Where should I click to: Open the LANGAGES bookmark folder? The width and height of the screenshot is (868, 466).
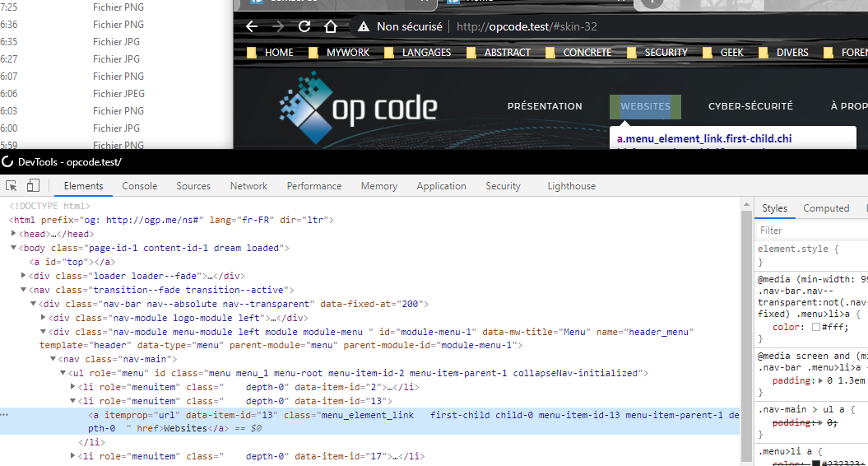pos(417,53)
